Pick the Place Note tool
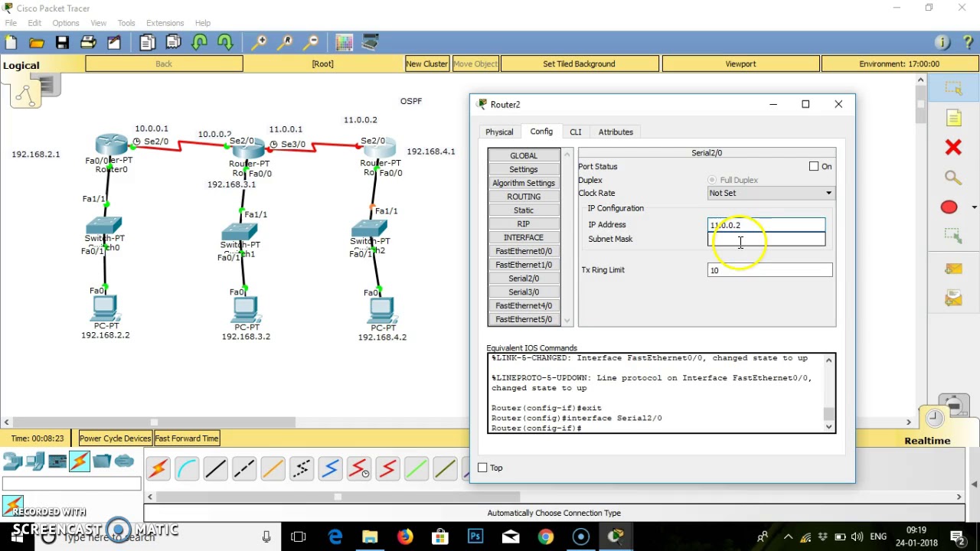Image resolution: width=980 pixels, height=551 pixels. [953, 118]
